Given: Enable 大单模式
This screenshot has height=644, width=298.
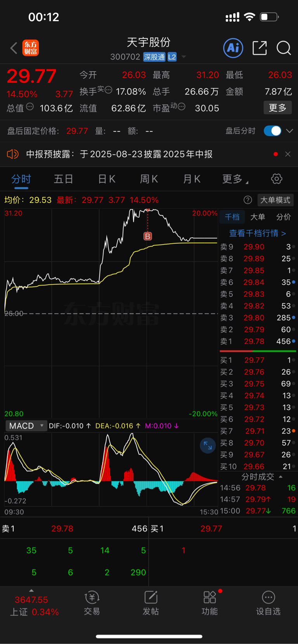Looking at the screenshot, I should pos(275,200).
